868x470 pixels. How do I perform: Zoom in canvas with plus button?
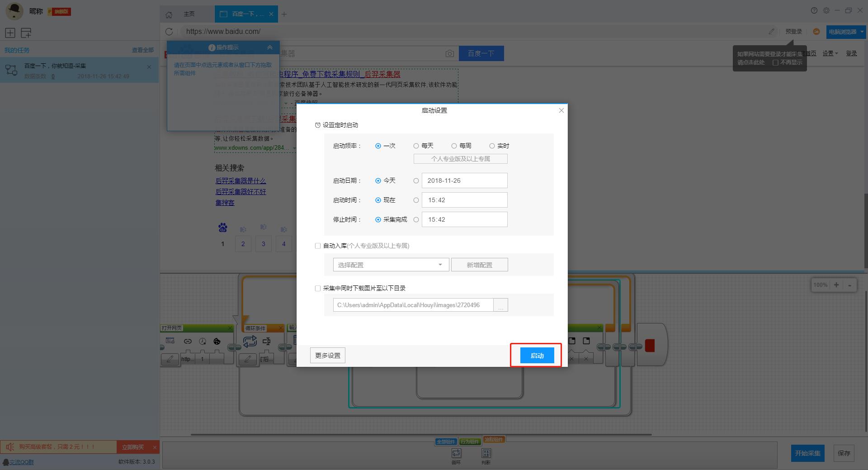(836, 285)
